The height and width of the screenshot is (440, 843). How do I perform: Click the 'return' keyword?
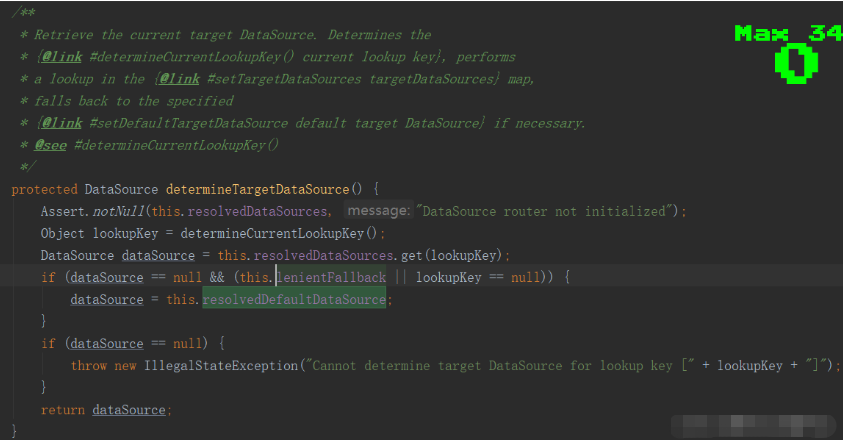pyautogui.click(x=63, y=410)
